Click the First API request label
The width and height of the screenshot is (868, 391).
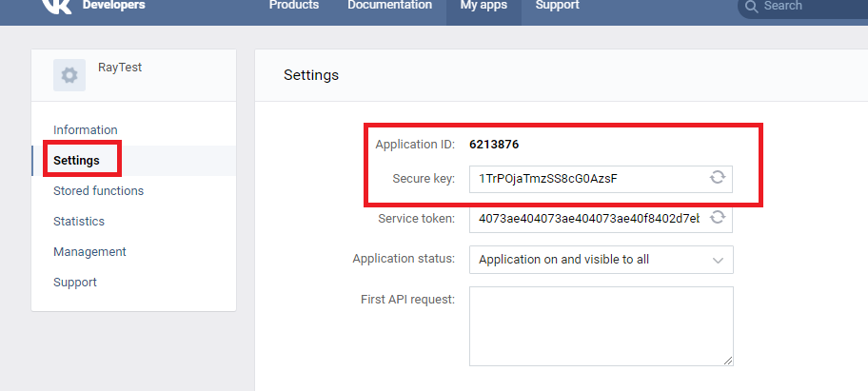click(x=408, y=299)
